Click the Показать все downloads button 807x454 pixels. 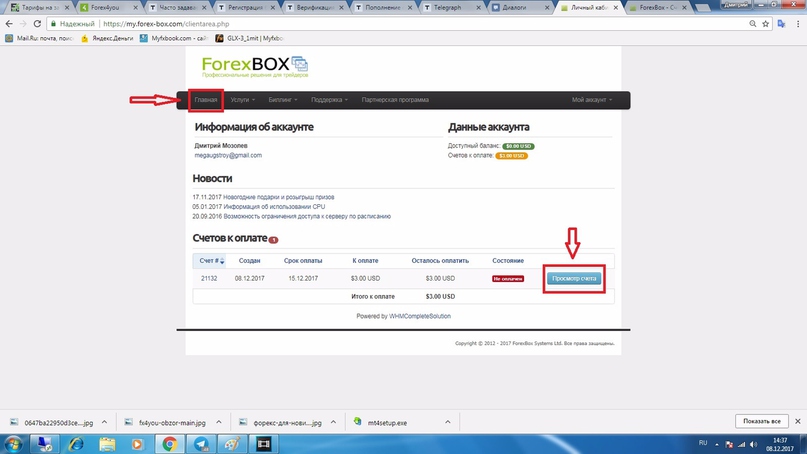coord(762,421)
